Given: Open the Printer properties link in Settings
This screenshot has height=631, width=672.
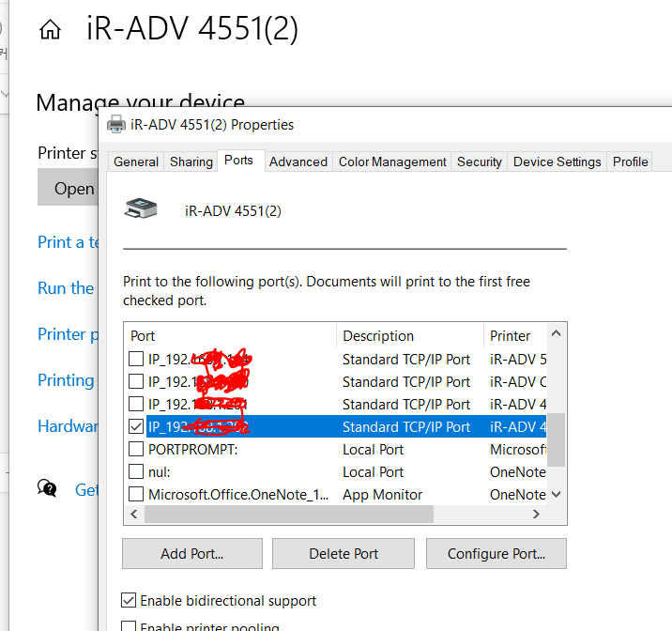Looking at the screenshot, I should point(69,334).
